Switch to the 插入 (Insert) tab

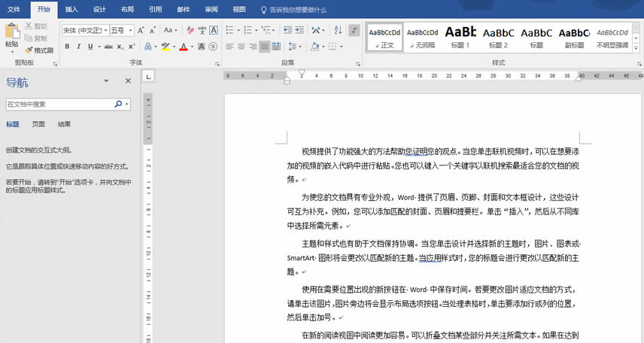(71, 9)
